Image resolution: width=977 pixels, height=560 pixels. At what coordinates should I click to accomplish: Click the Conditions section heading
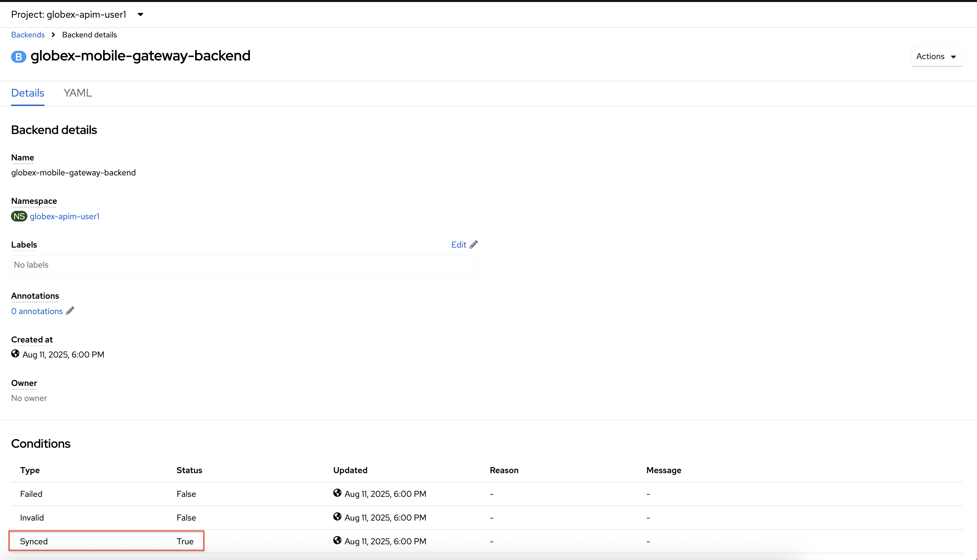coord(41,443)
